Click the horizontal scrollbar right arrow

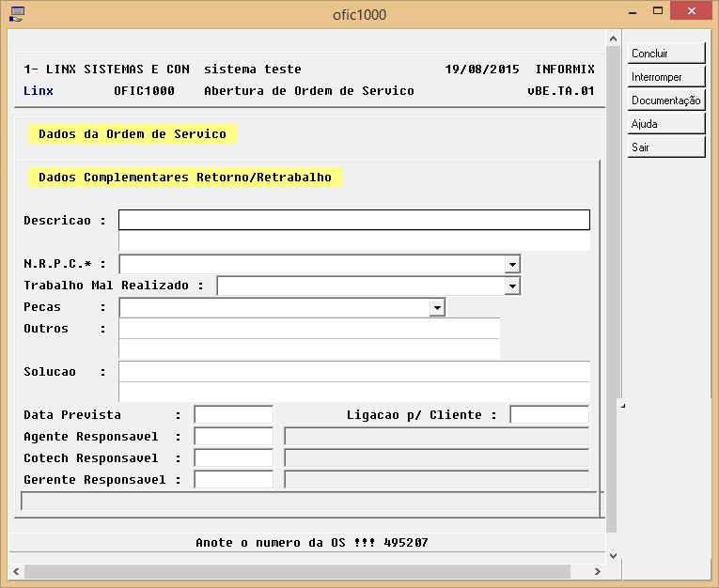click(x=598, y=571)
